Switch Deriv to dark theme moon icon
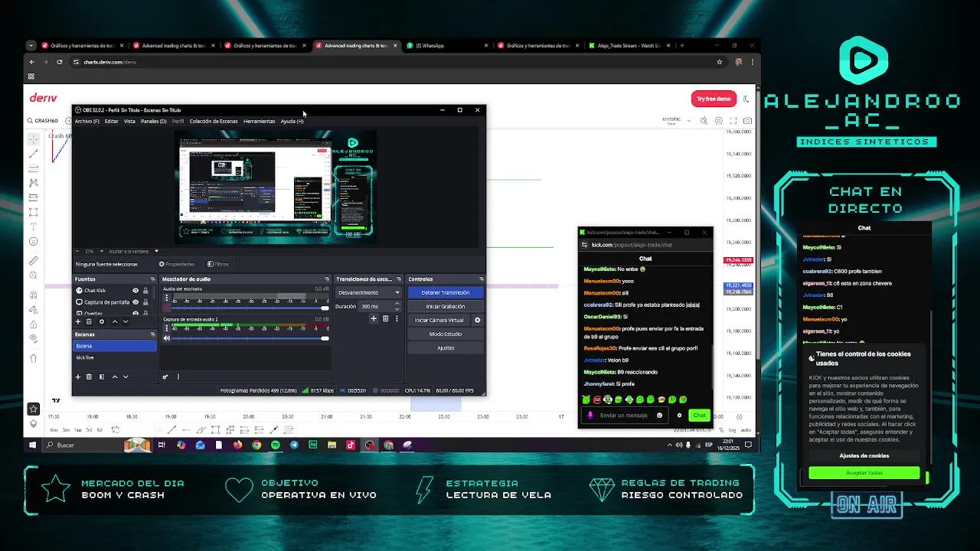Screen dimensions: 980x551 747,99
